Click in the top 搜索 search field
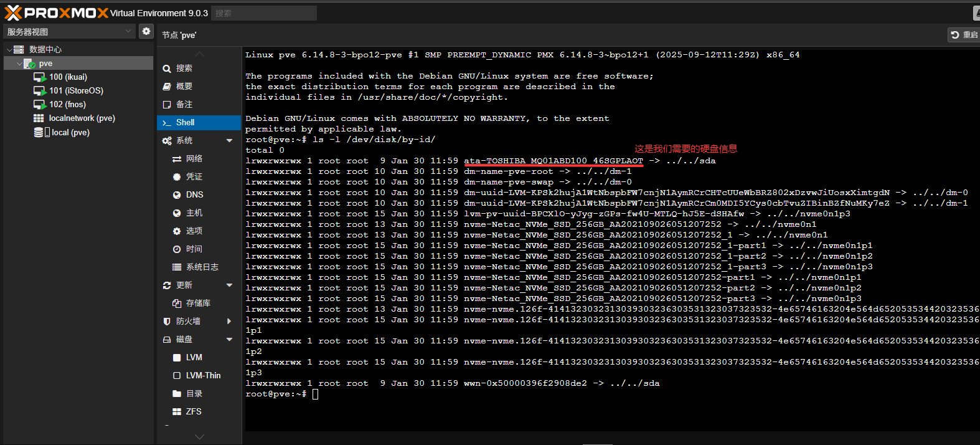The width and height of the screenshot is (980, 445). pyautogui.click(x=264, y=13)
